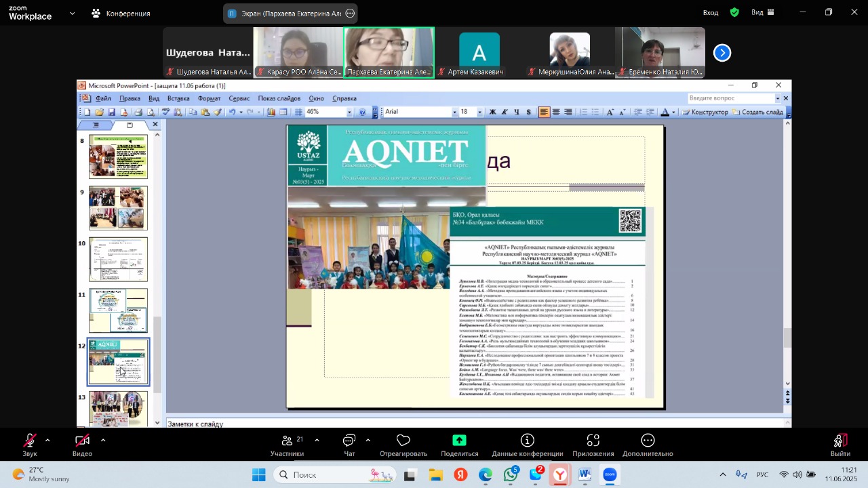868x488 pixels.
Task: Open the Дополнительно more options icon
Action: (x=648, y=441)
